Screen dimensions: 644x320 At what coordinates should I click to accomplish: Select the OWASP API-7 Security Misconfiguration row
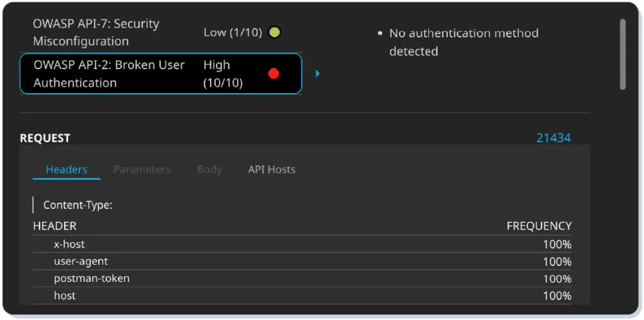(161, 33)
